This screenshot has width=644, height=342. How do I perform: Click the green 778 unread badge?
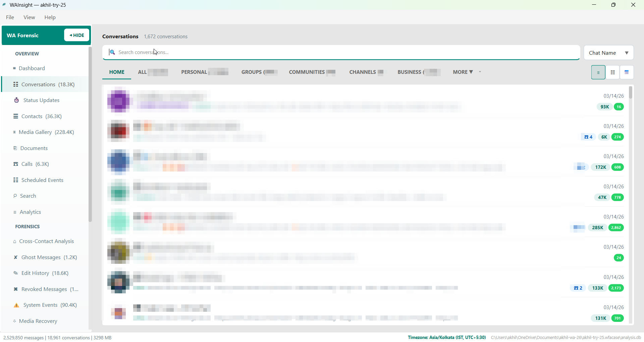618,197
